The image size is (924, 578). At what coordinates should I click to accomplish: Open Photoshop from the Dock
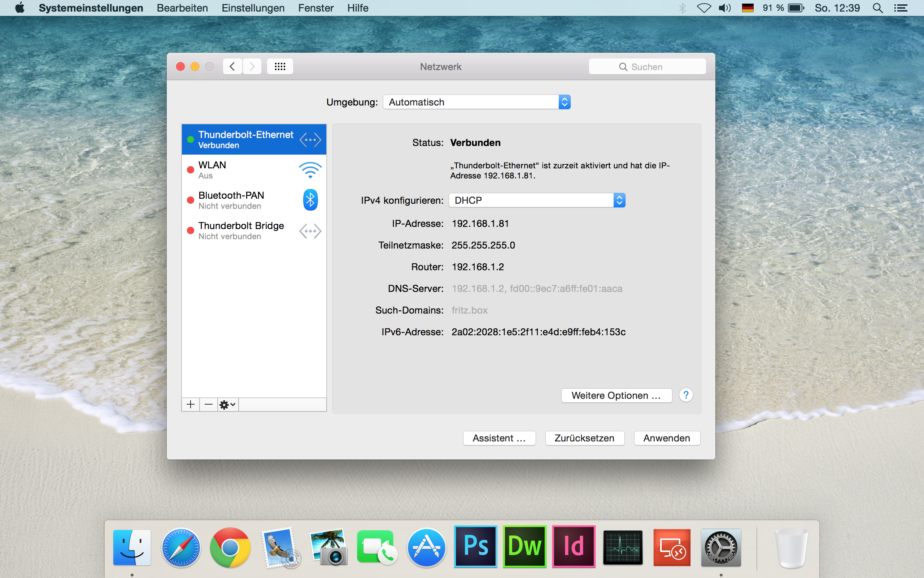coord(476,546)
